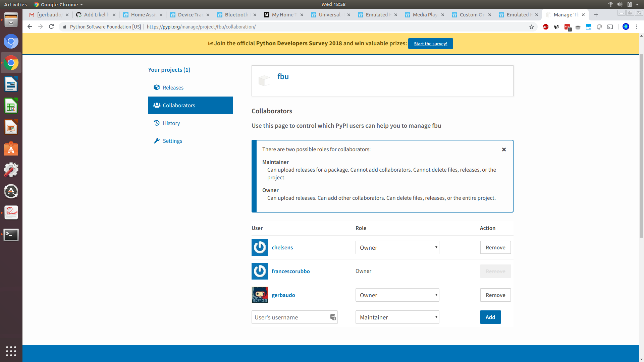
Task: Expand the Maintainer role dropdown for new user
Action: pyautogui.click(x=397, y=317)
